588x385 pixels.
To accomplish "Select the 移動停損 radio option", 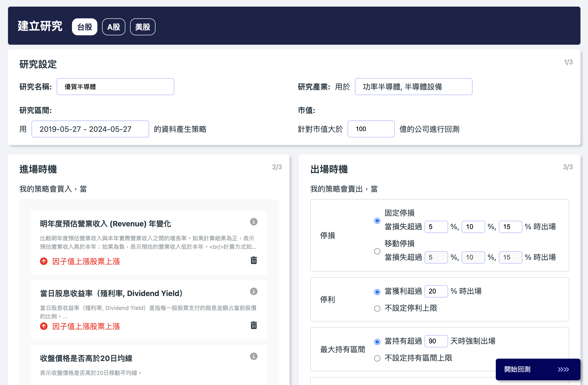I will 377,251.
